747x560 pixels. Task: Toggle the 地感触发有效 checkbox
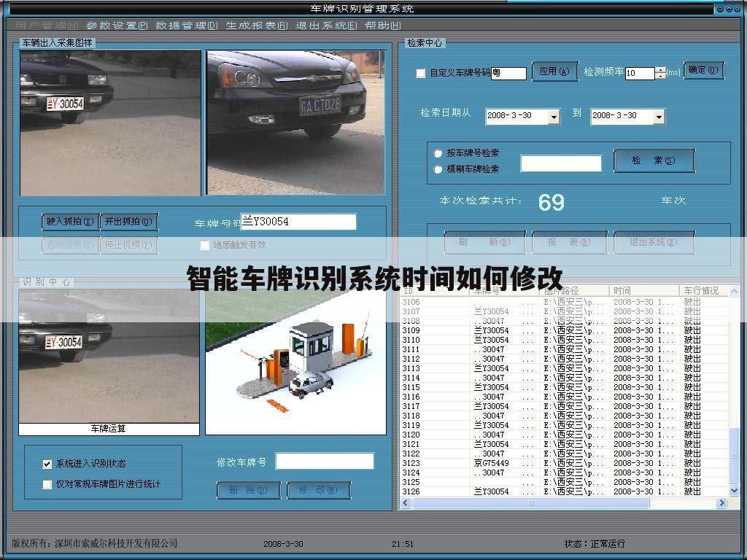[205, 245]
